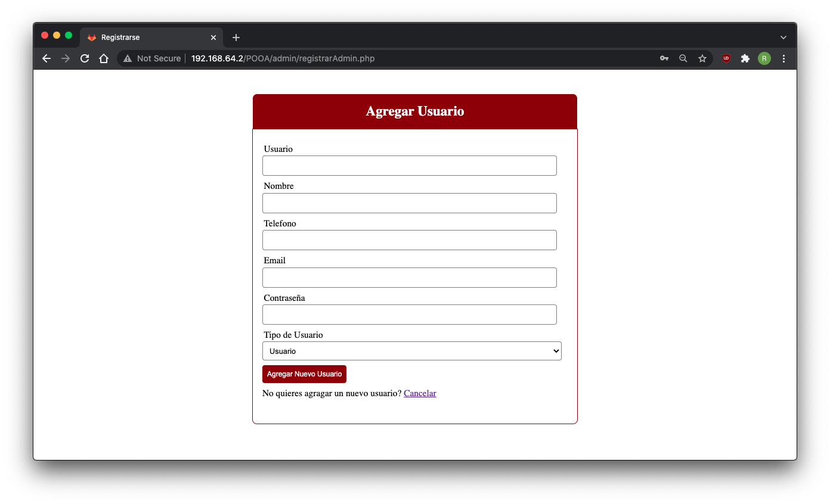Bookmark the page with the star icon
The height and width of the screenshot is (504, 830).
702,58
